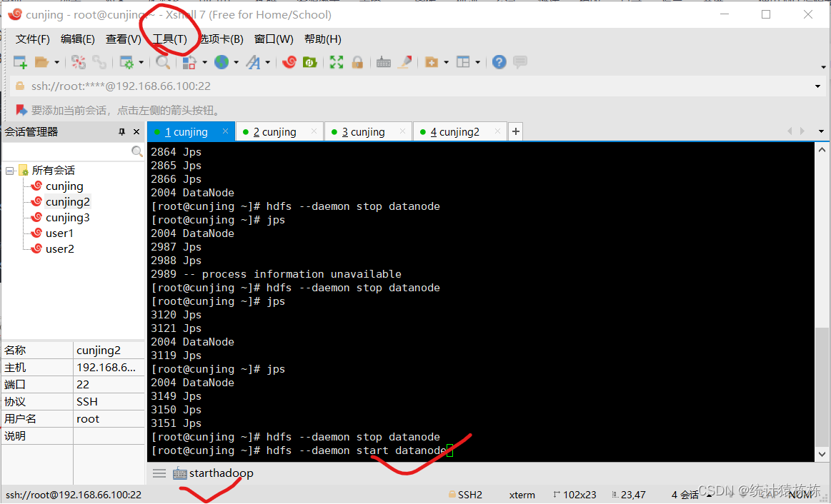The image size is (831, 504).
Task: Select the cunjing session in tree
Action: tap(64, 186)
